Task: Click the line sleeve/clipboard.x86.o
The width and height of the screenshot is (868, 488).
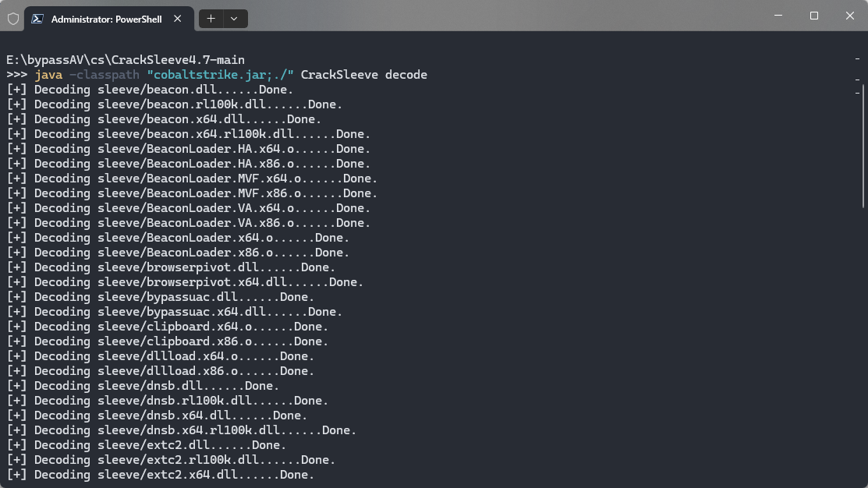Action: (167, 341)
